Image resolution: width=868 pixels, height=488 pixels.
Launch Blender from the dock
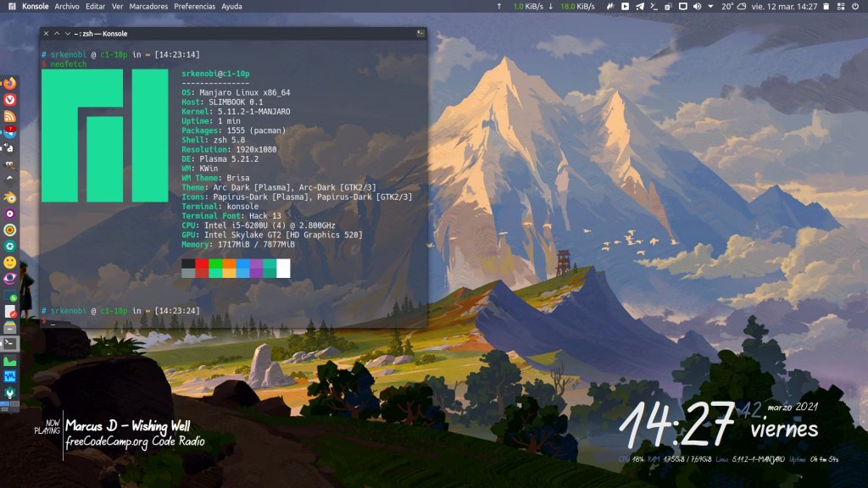point(10,197)
